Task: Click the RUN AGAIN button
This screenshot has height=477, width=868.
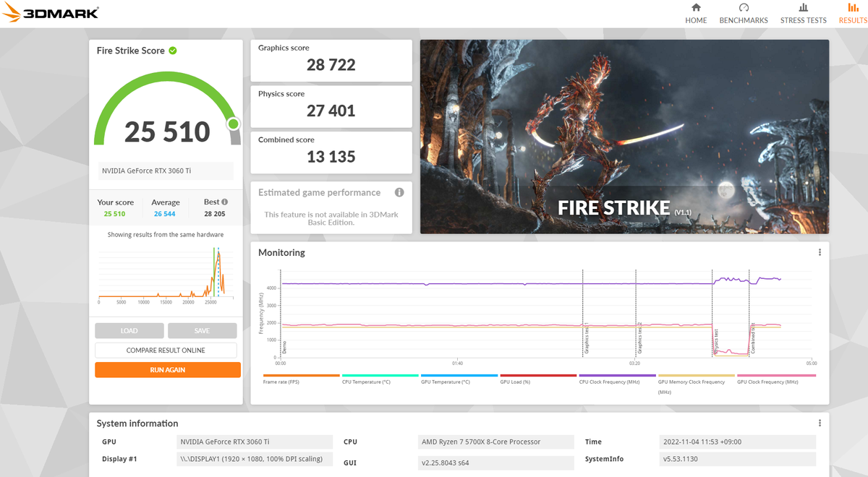Action: point(167,369)
